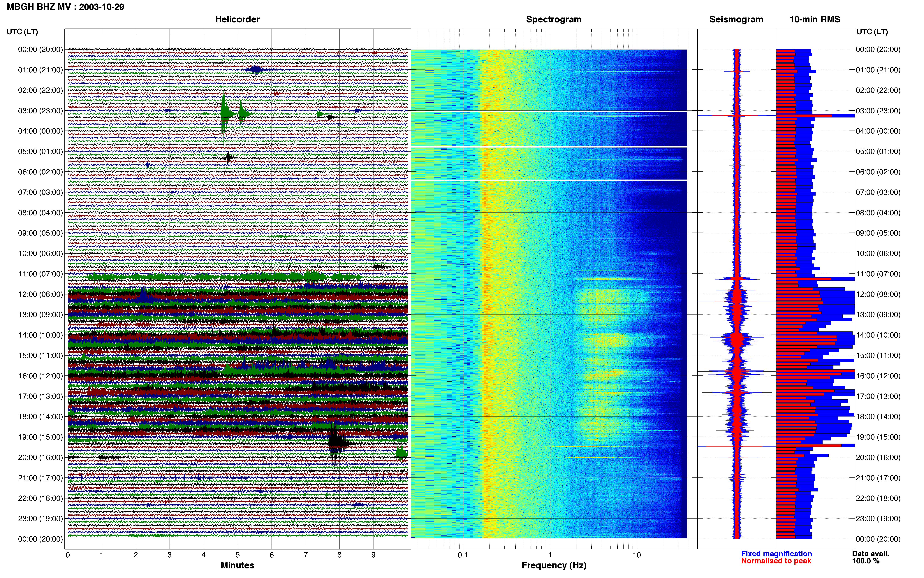Image resolution: width=924 pixels, height=578 pixels.
Task: Click the '100.0 %' data availability value
Action: [x=865, y=561]
